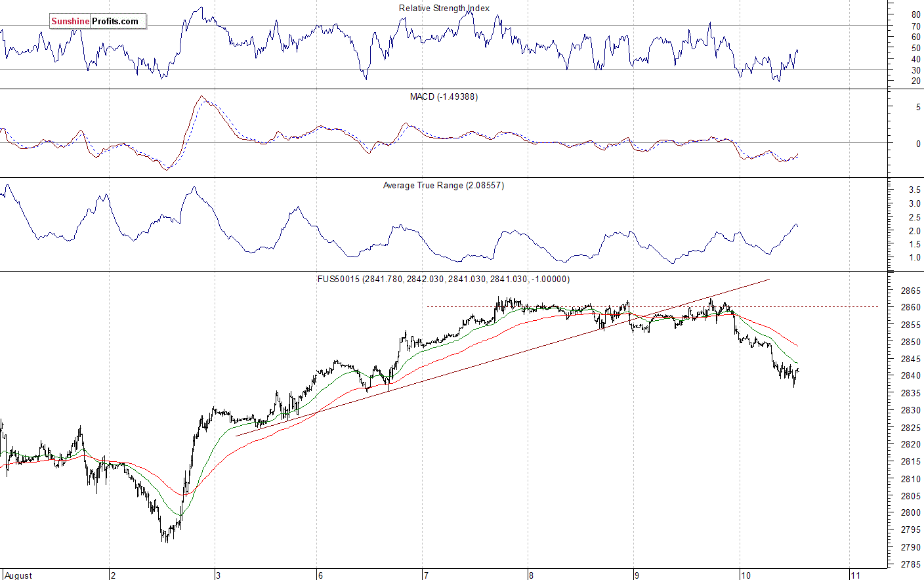Click the ATR axis value 2.0
This screenshot has height=580, width=924.
pyautogui.click(x=914, y=232)
